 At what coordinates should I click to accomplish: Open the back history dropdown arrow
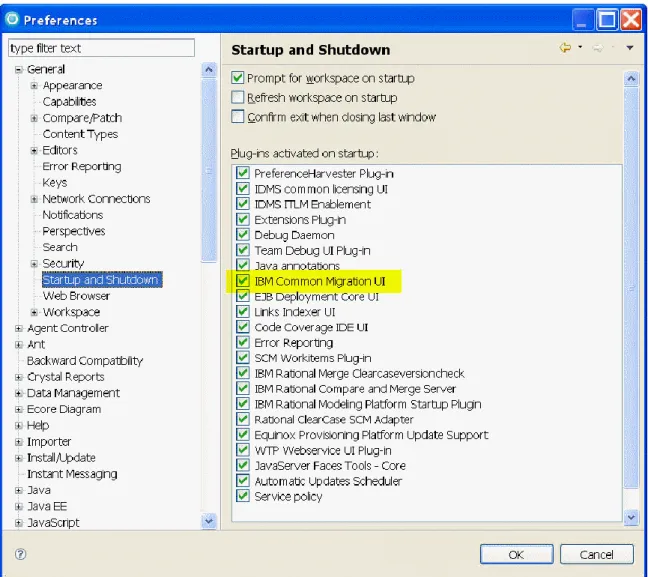580,47
